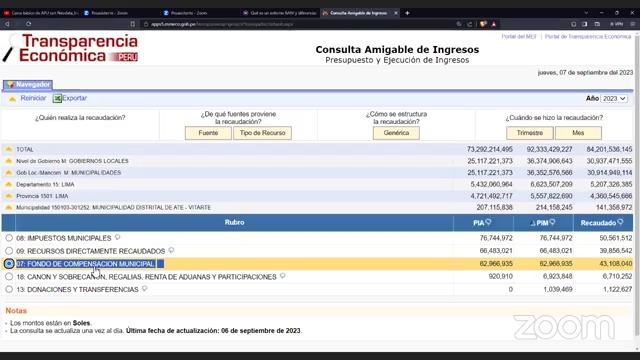Viewport: 640px width, 360px height.
Task: Click the info bubble beside IMPUESTOS MUNICIPALES
Action: tap(118, 237)
